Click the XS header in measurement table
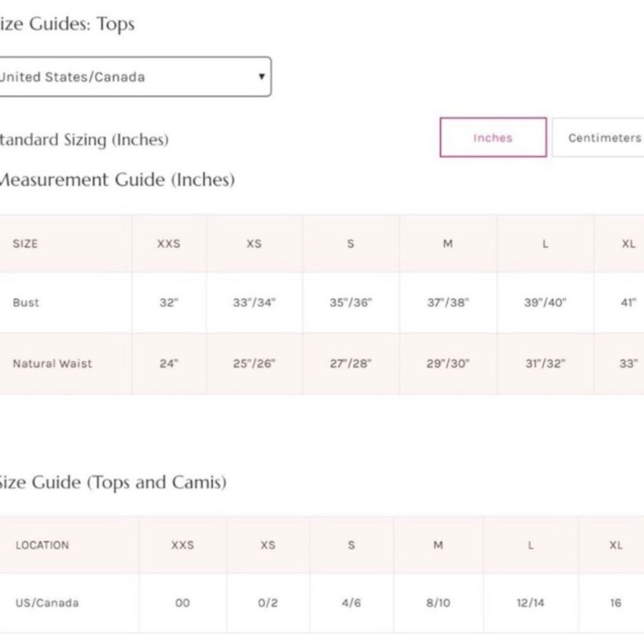644x644 pixels. (254, 243)
